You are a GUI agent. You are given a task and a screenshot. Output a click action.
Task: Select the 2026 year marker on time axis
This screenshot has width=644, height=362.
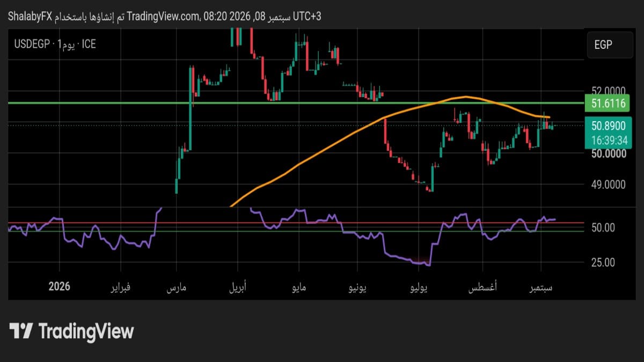click(x=59, y=287)
